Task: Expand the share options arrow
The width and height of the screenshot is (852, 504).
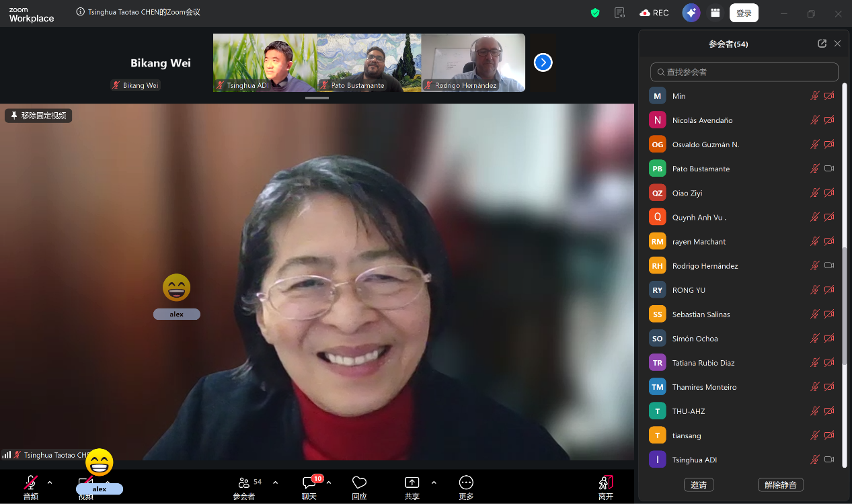Action: [434, 482]
